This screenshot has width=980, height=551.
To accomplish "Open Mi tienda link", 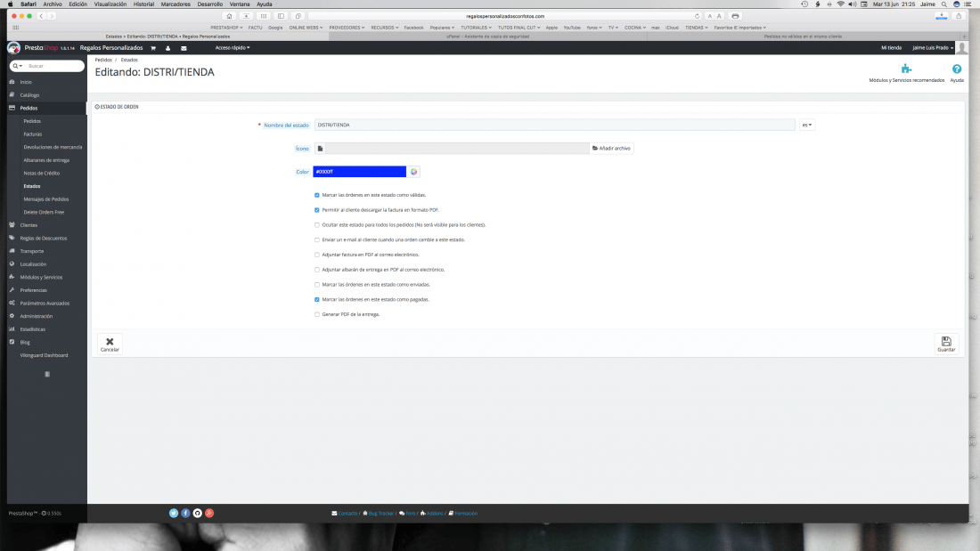I will 891,48.
